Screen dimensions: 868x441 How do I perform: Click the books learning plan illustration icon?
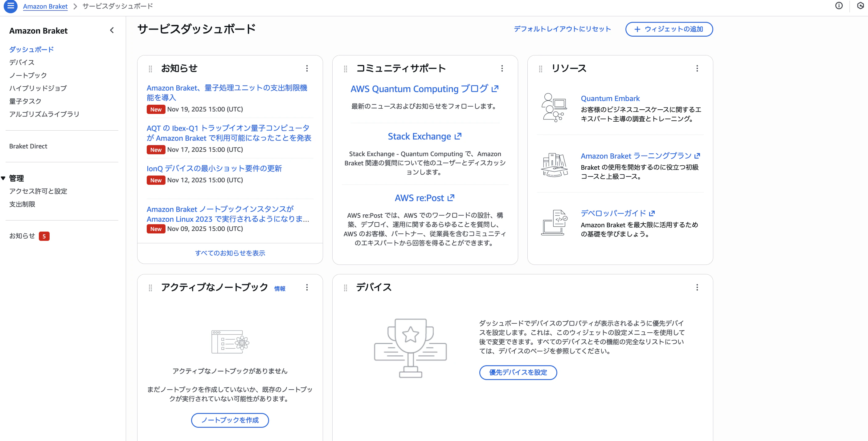tap(554, 165)
